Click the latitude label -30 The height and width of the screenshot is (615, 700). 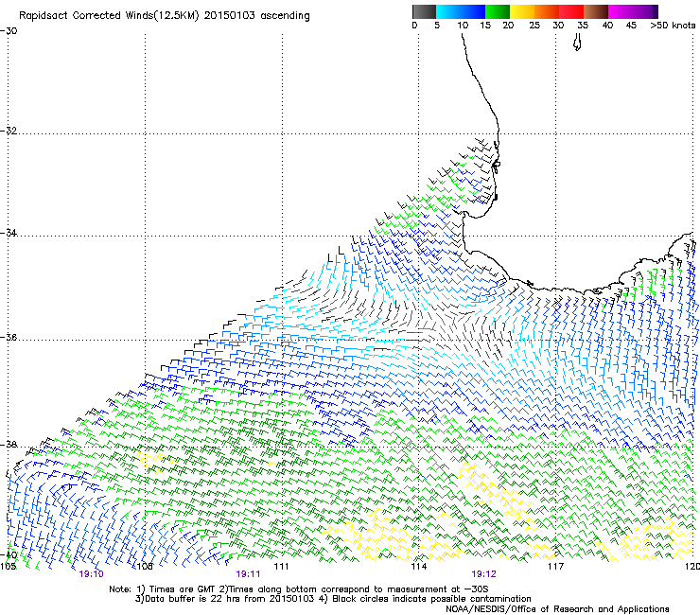click(x=9, y=31)
